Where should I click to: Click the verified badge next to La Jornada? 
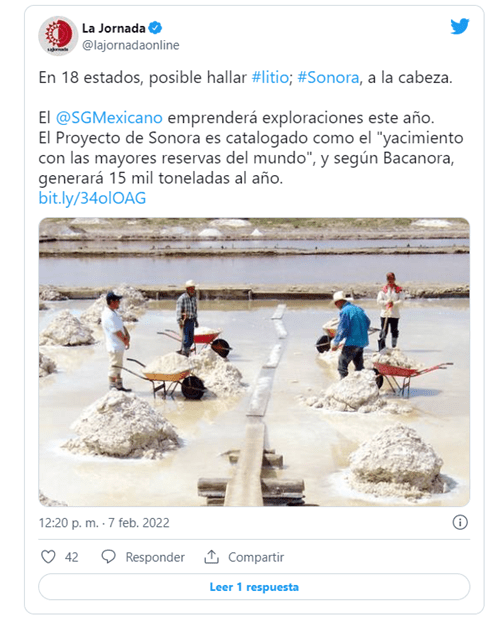155,28
